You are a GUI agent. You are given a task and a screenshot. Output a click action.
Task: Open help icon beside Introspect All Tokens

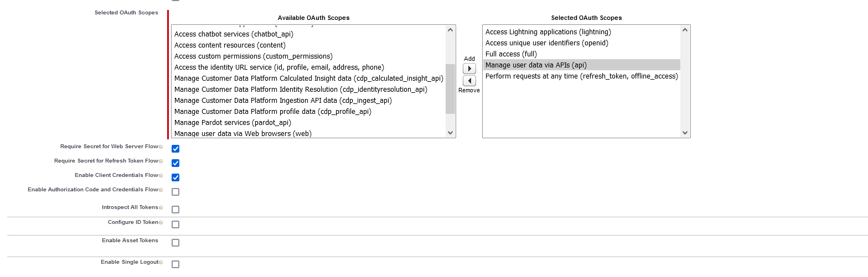161,208
